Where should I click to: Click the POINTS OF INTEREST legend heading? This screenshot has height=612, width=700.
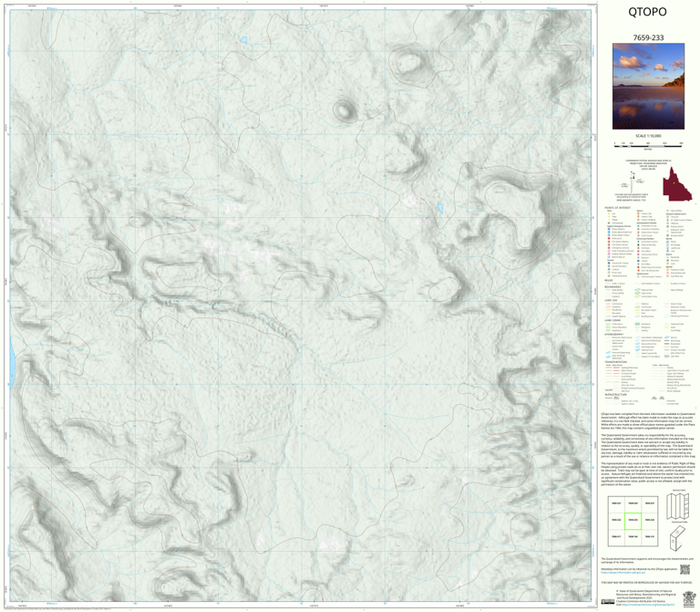pos(617,208)
